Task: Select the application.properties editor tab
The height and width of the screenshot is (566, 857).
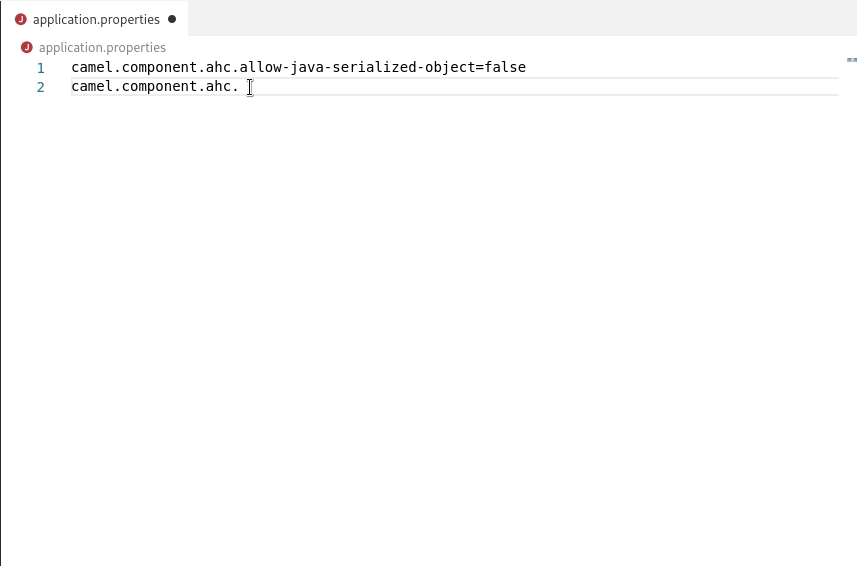Action: pos(95,19)
